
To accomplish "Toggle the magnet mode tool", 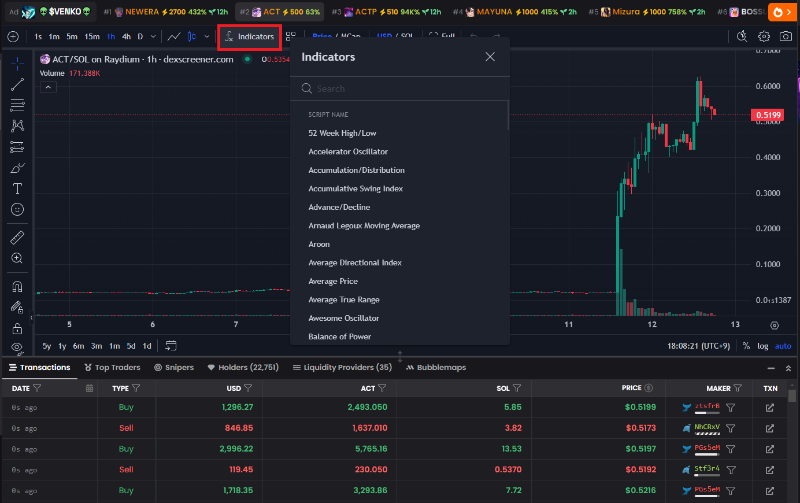I will tap(17, 286).
